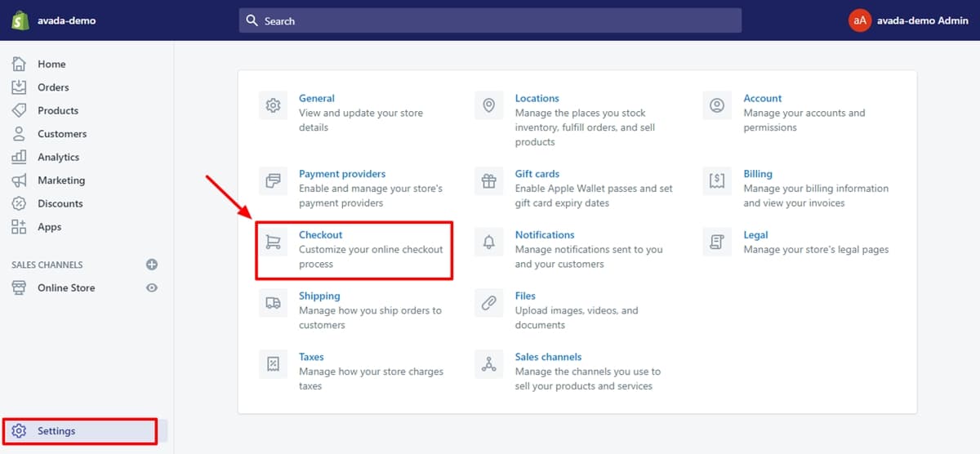Click the Sales channels network icon
This screenshot has height=454, width=980.
tap(489, 364)
